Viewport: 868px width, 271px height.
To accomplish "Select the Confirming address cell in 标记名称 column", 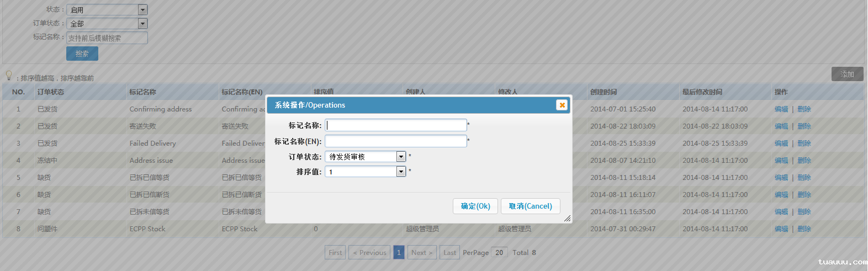I will [161, 109].
